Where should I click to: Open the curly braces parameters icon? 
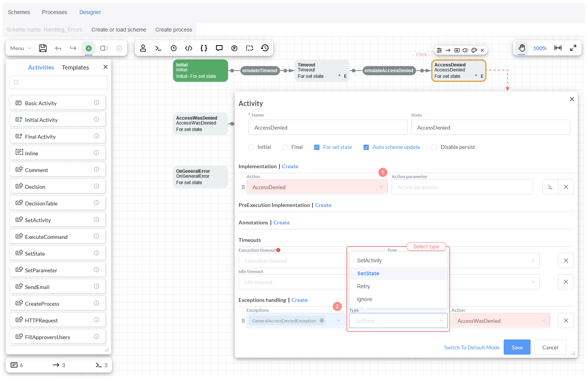point(204,48)
